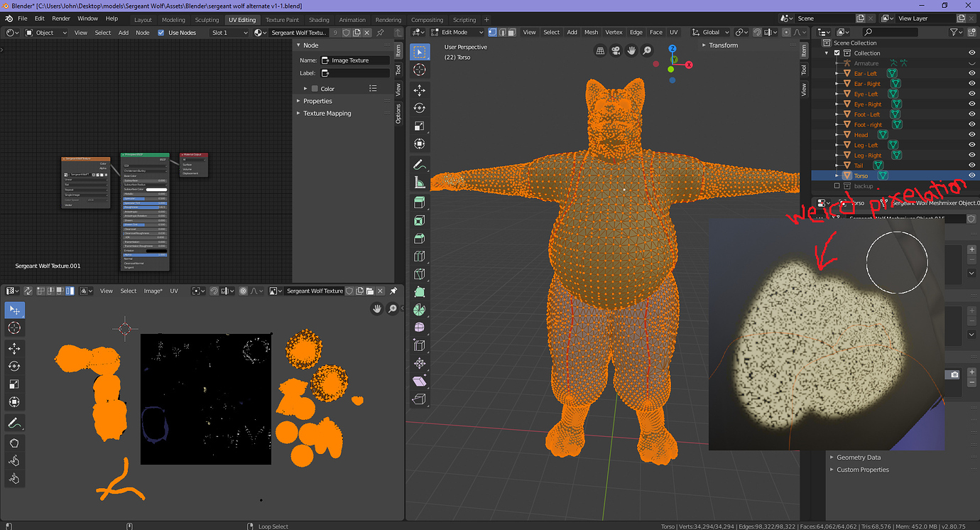Select the Spin tool
980x530 pixels.
420,310
